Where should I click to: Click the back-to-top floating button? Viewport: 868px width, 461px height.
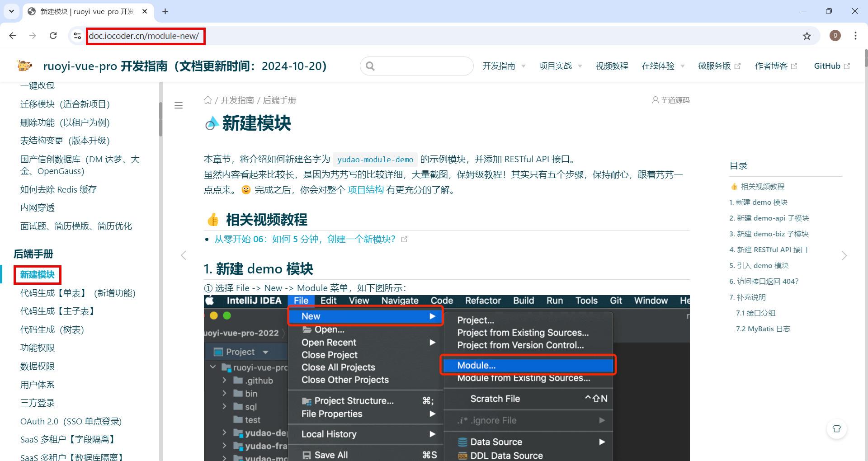tap(836, 428)
